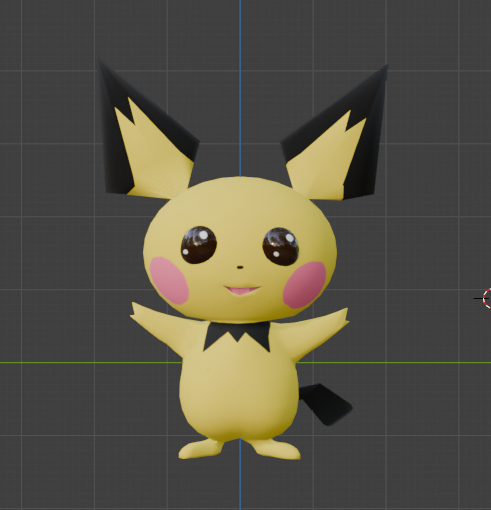This screenshot has width=491, height=510.
Task: Click the pink cheek on the viewer's right
Action: click(x=304, y=285)
